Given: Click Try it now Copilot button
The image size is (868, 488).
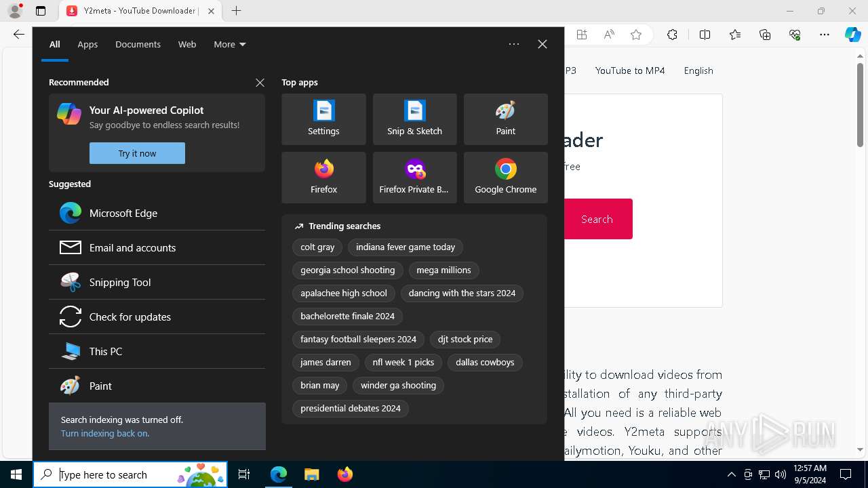Looking at the screenshot, I should [137, 153].
